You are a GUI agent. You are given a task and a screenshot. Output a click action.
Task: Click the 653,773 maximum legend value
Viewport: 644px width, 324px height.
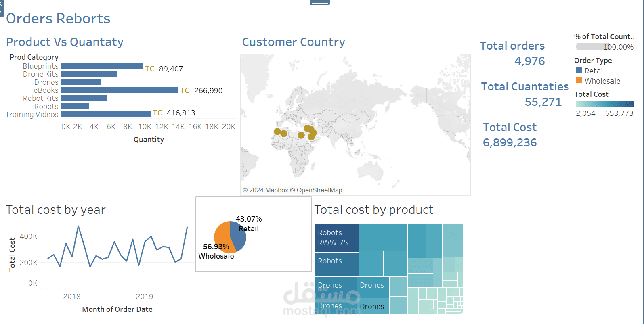coord(619,113)
